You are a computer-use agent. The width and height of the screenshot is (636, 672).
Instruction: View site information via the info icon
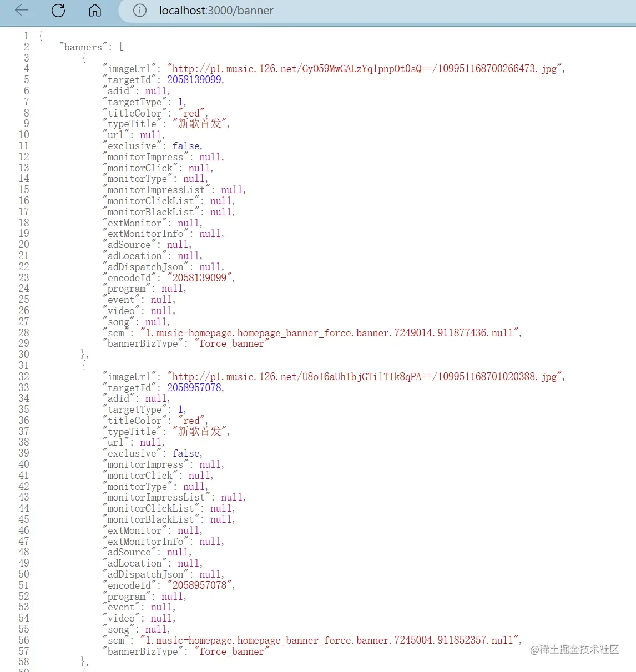tap(140, 11)
